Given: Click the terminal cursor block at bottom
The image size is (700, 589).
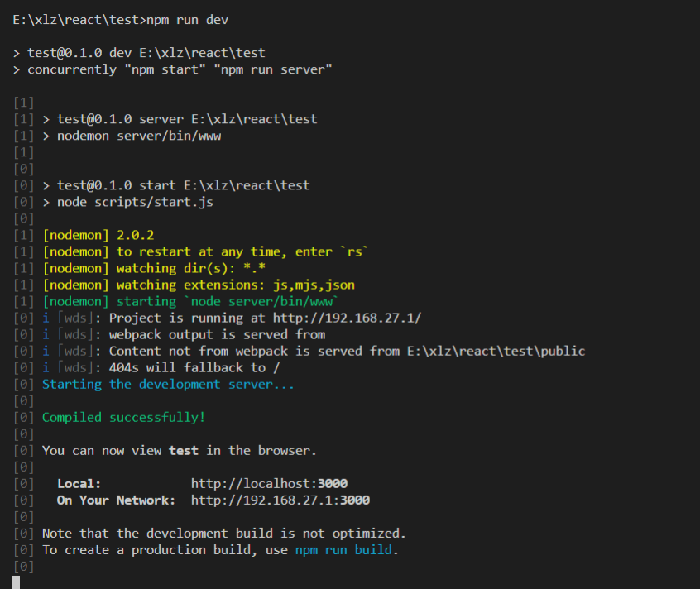Looking at the screenshot, I should 16,582.
